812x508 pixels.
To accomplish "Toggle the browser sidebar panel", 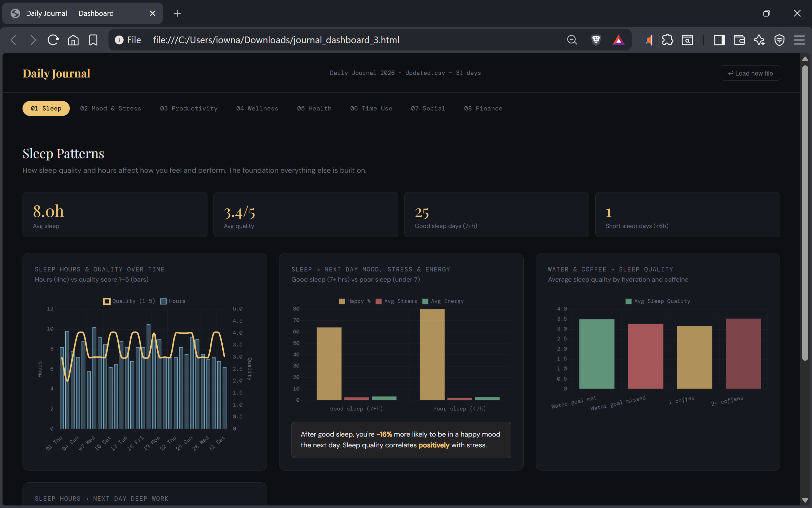I will [x=719, y=40].
